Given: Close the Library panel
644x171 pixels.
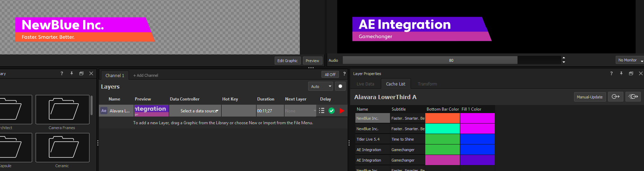Looking at the screenshot, I should tap(91, 73).
